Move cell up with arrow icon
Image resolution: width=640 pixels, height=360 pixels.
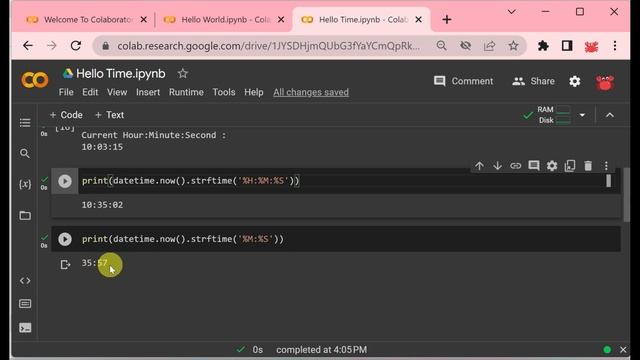(x=479, y=166)
